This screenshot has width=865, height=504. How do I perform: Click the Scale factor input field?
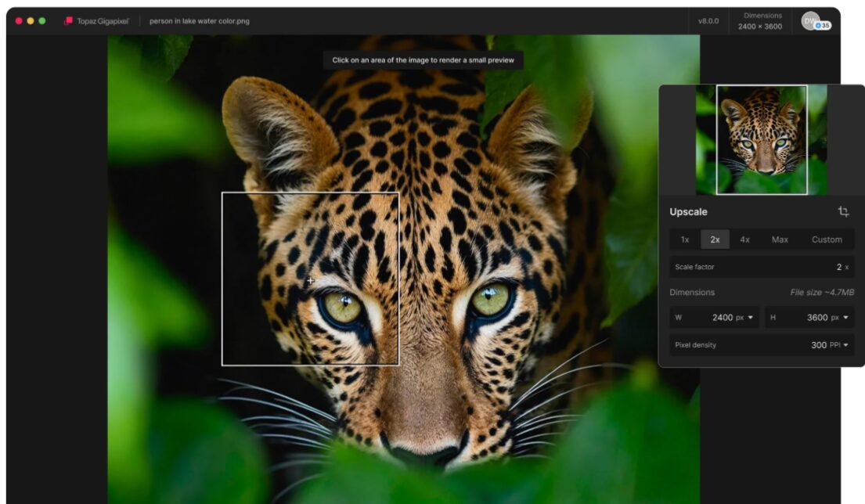(762, 267)
